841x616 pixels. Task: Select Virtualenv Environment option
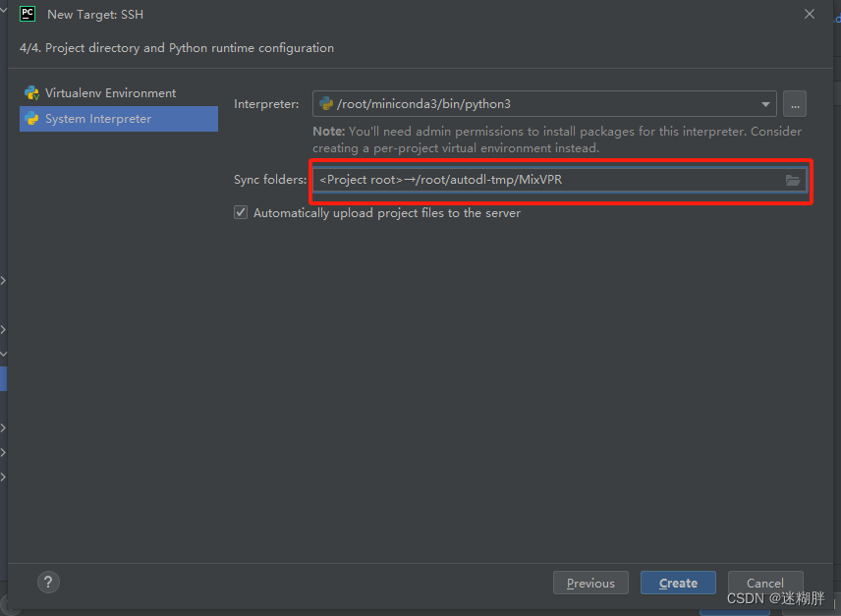click(x=119, y=92)
